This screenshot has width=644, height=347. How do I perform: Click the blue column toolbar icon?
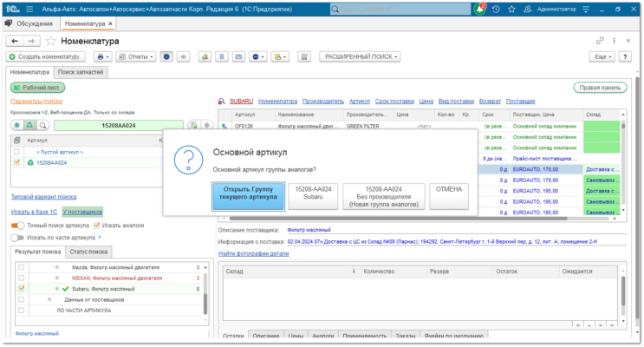pos(222,56)
